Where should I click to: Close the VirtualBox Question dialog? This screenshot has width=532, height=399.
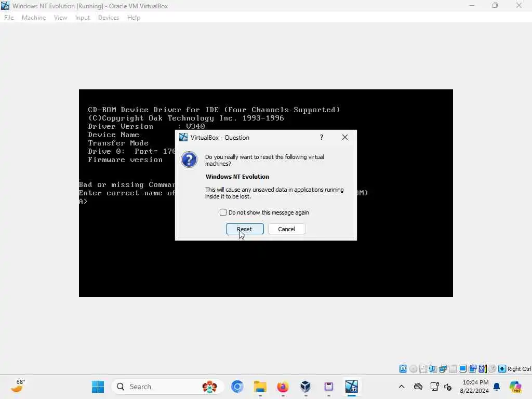pos(345,137)
